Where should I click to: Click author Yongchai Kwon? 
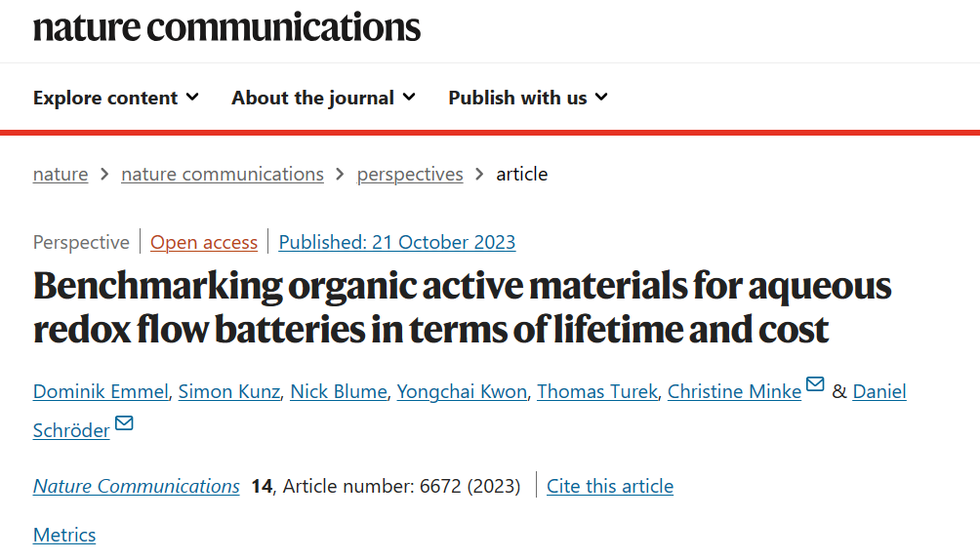pyautogui.click(x=462, y=391)
